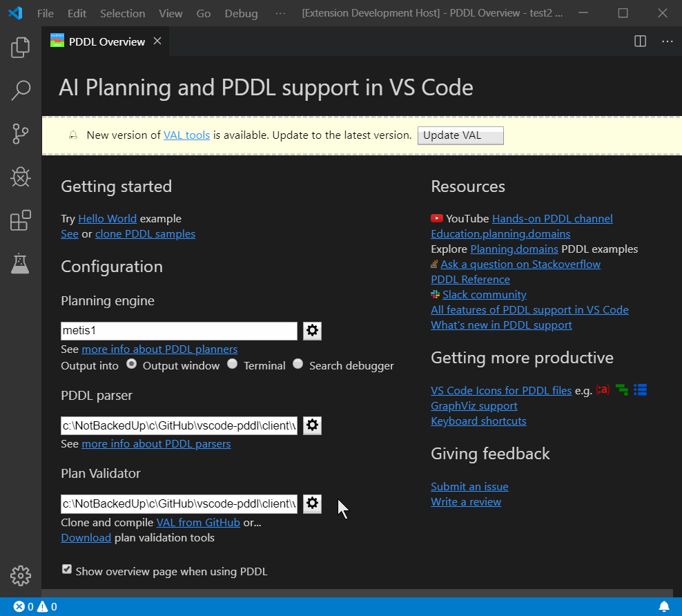Open VAL from GitHub link
This screenshot has width=682, height=616.
coord(198,522)
